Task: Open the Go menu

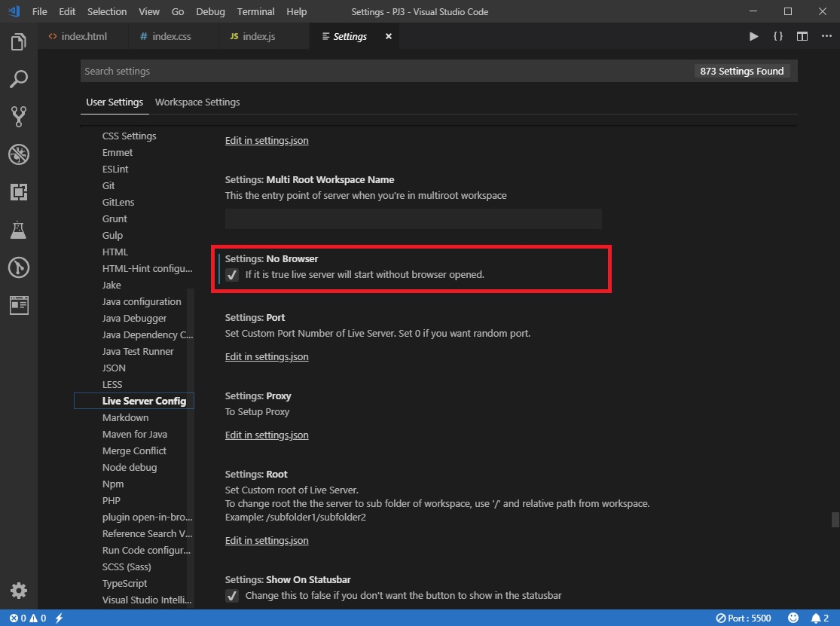Action: click(x=178, y=12)
